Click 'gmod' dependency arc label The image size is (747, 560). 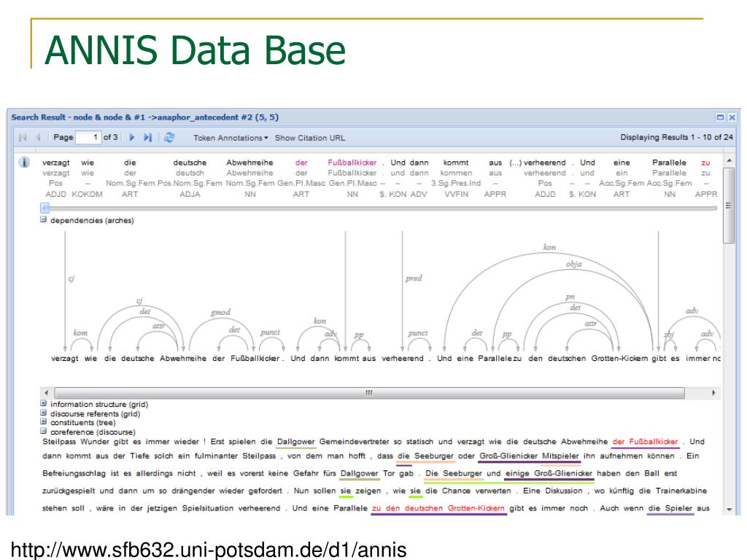(x=220, y=312)
